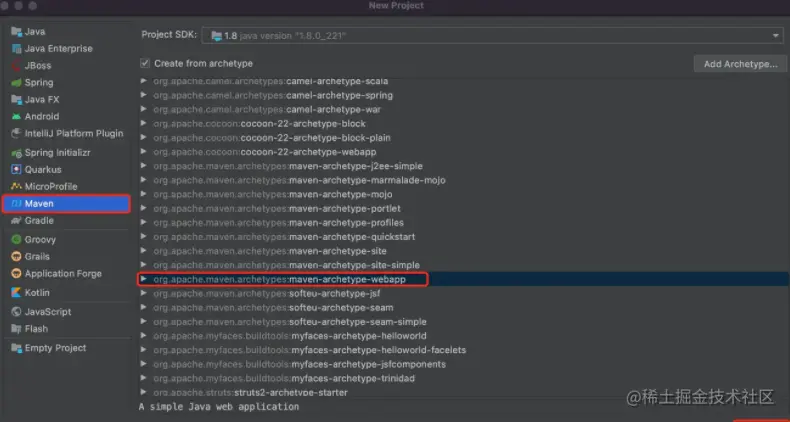Select Quarkus project type
The width and height of the screenshot is (790, 422).
click(x=66, y=170)
